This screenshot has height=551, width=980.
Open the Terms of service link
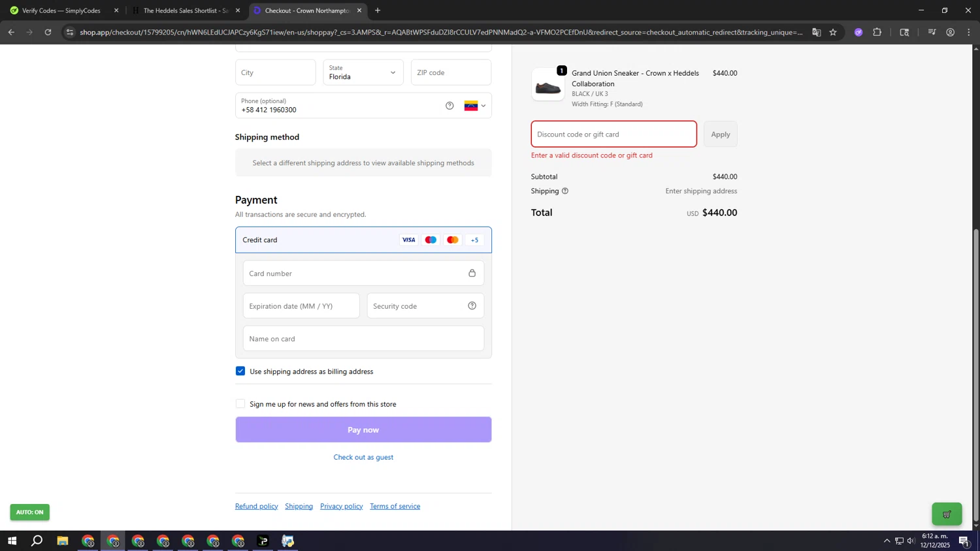[x=395, y=506]
